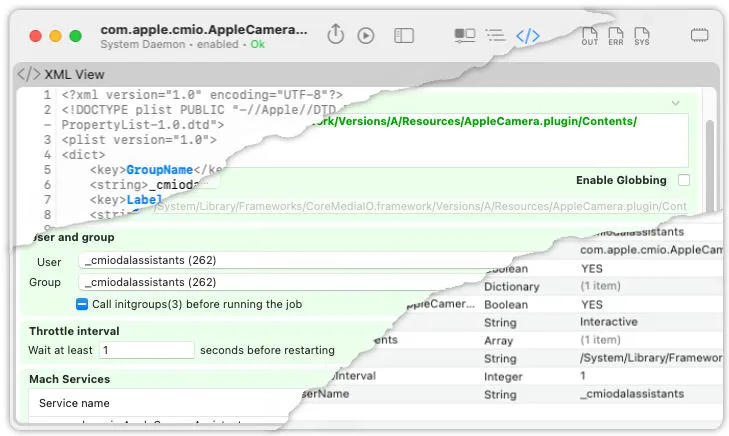Switch to the expert list view icon
Image resolution: width=729 pixels, height=436 pixels.
[495, 35]
